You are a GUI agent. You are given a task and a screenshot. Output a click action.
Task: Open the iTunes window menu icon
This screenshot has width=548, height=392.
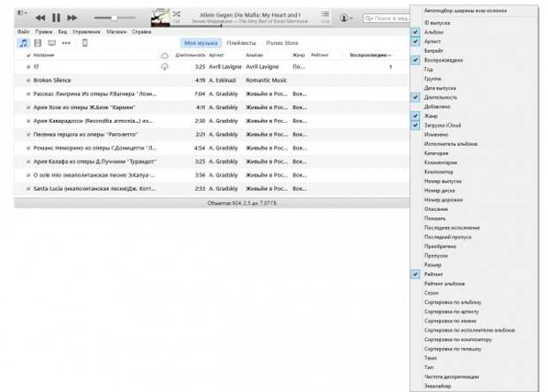22,13
